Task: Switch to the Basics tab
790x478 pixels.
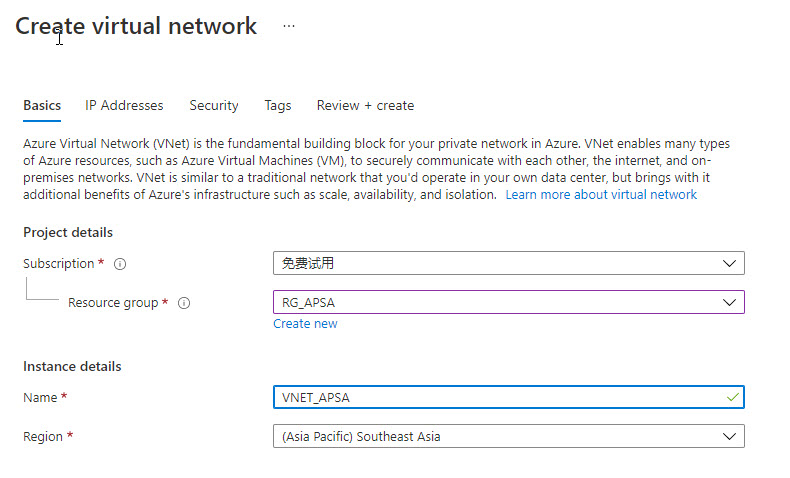Action: pos(42,106)
